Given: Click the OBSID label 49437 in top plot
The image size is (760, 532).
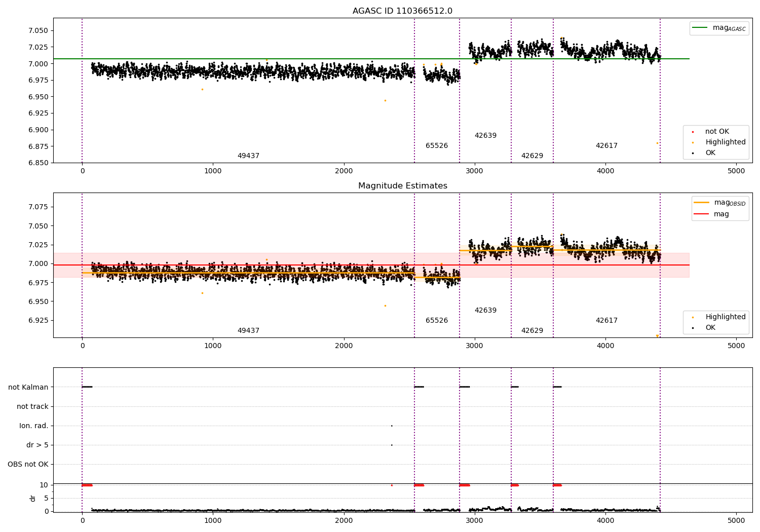Looking at the screenshot, I should coord(248,156).
